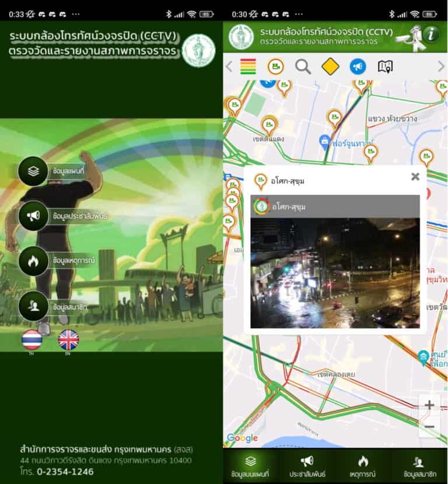Tap the yellow diamond warning sign icon
This screenshot has height=484, width=448.
point(330,66)
